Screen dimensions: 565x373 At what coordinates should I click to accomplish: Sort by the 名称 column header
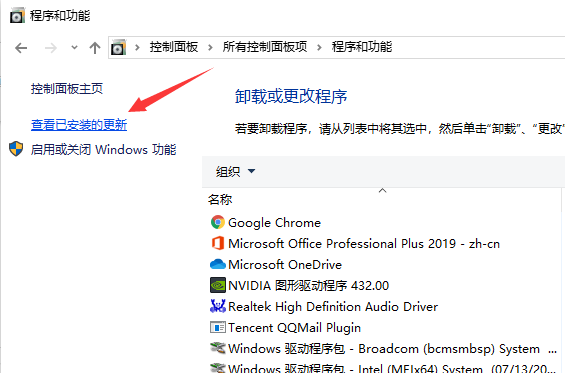coord(220,200)
